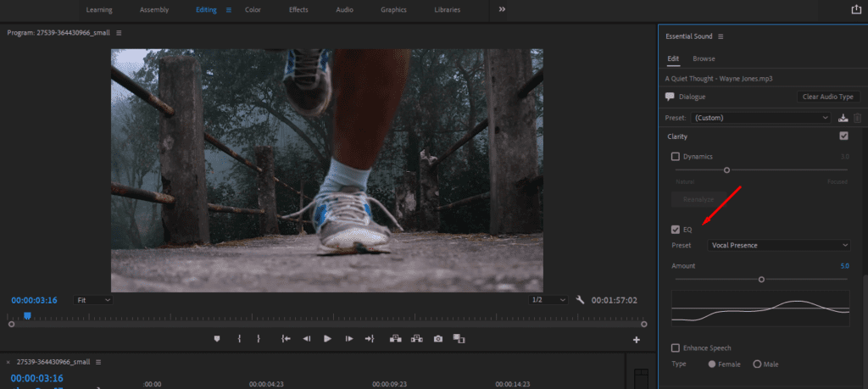Go to Out point button
The width and height of the screenshot is (868, 389).
point(370,339)
